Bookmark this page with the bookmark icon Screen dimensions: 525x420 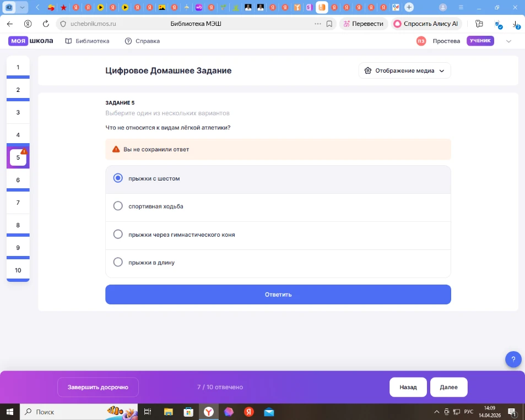(329, 24)
